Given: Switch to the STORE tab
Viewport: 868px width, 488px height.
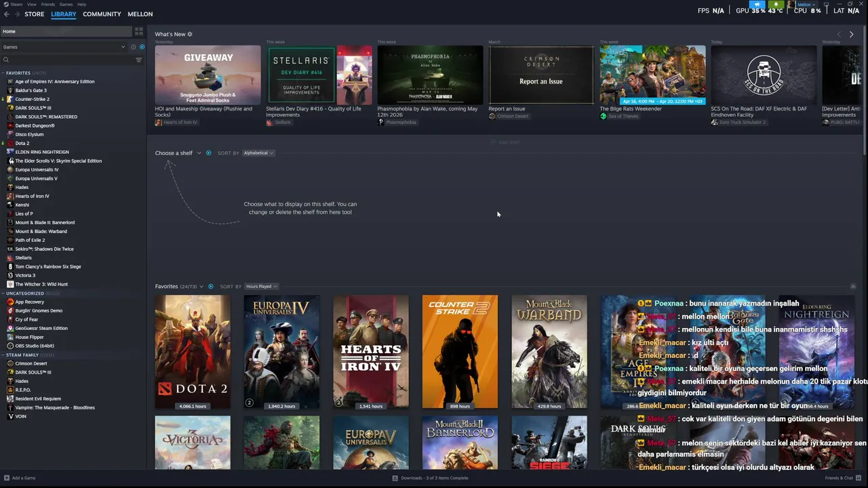Looking at the screenshot, I should pyautogui.click(x=34, y=14).
